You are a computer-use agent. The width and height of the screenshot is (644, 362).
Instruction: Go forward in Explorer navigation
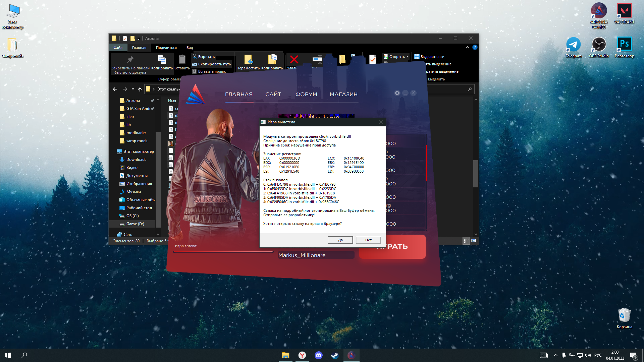[x=125, y=89]
